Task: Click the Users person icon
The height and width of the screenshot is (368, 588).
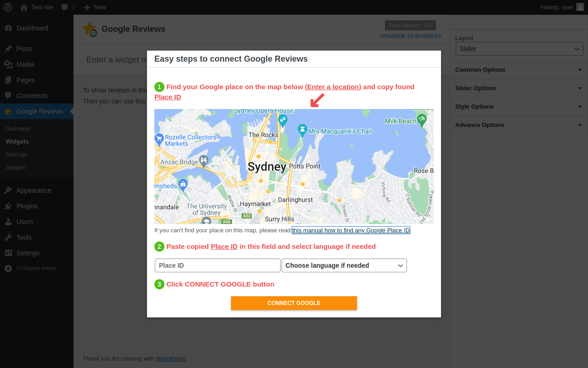Action: (8, 222)
